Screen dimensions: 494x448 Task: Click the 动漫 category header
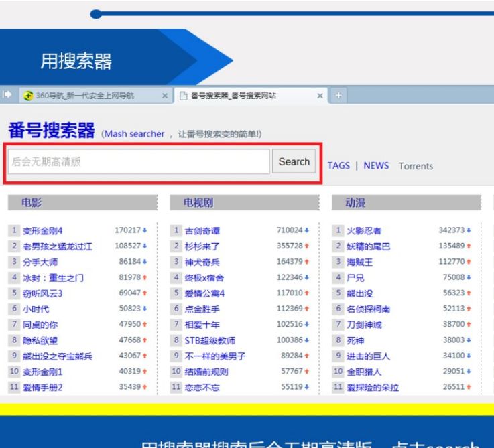click(356, 203)
